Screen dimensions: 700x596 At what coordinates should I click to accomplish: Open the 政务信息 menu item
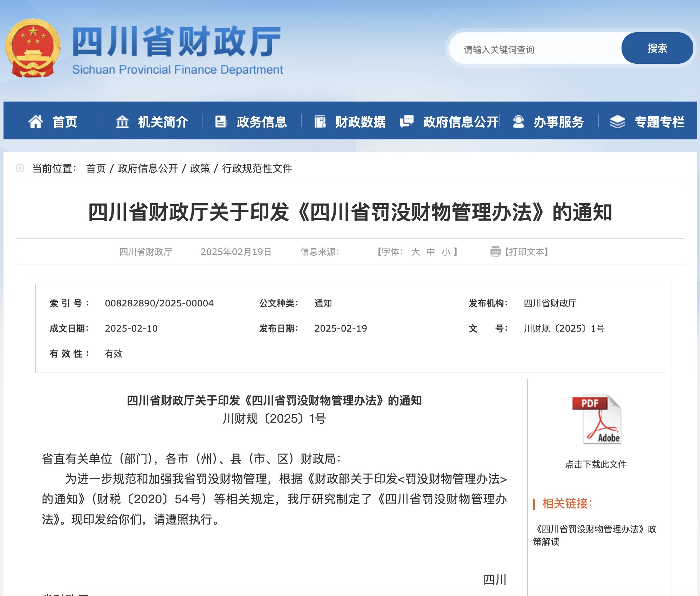pos(261,122)
